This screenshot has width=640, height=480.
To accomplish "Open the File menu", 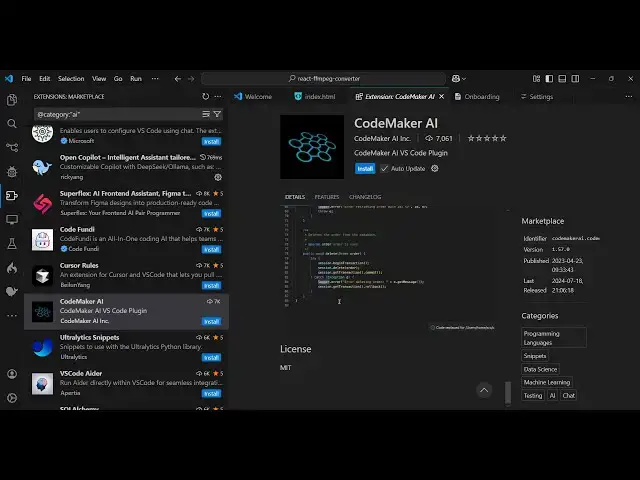I will (x=26, y=78).
